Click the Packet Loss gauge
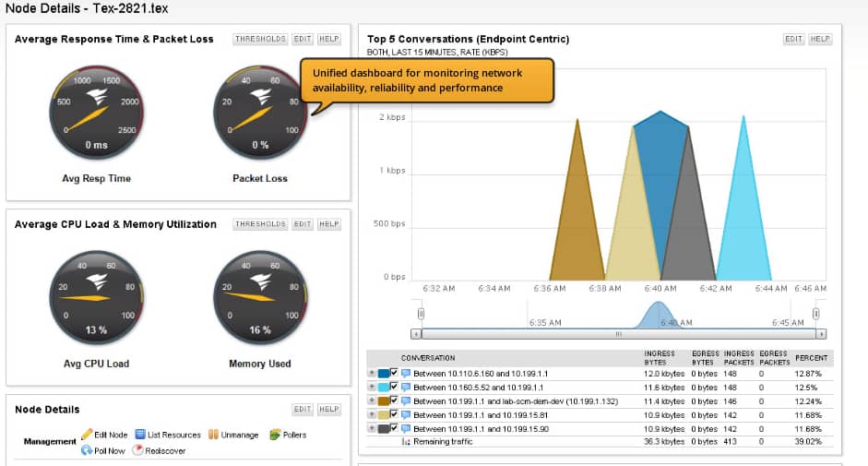The width and height of the screenshot is (868, 466). 260,113
